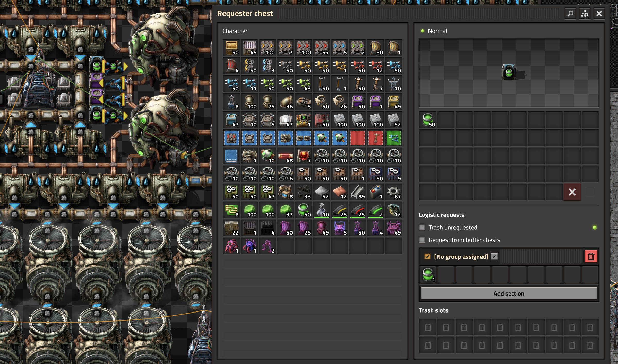Select the purple underground belt stack of 25

(304, 228)
